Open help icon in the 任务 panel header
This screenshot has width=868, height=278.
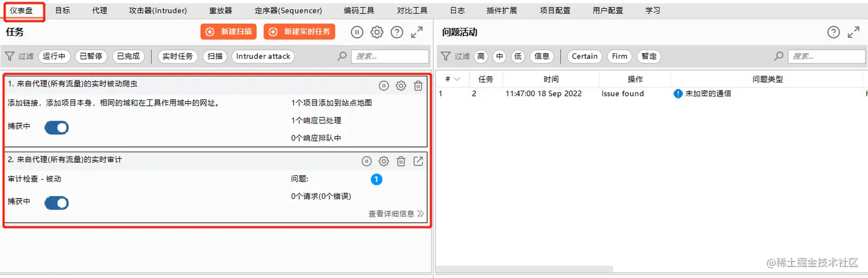pos(397,32)
